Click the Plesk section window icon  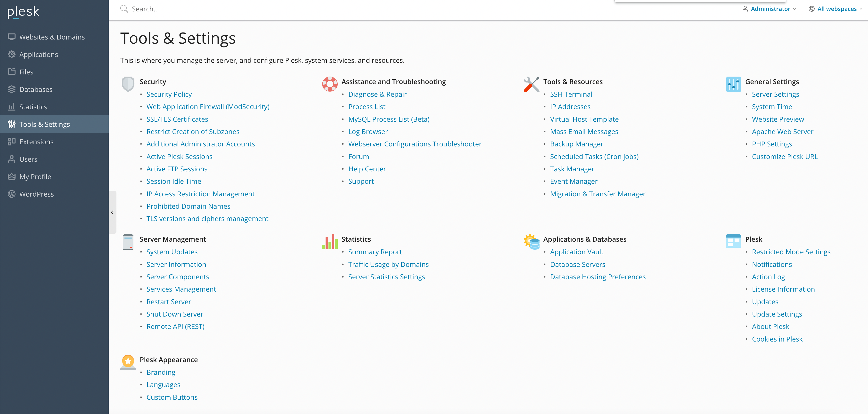734,241
